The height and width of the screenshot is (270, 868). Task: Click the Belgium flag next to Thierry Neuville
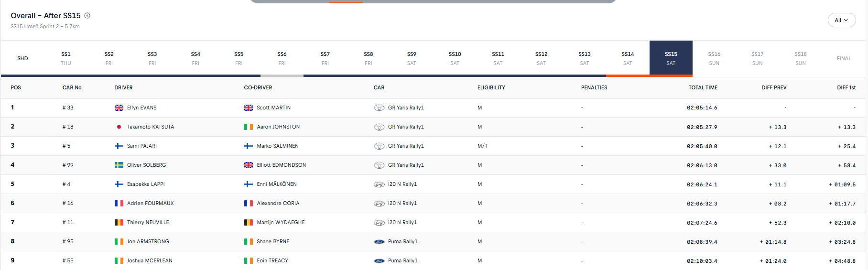[x=119, y=223]
